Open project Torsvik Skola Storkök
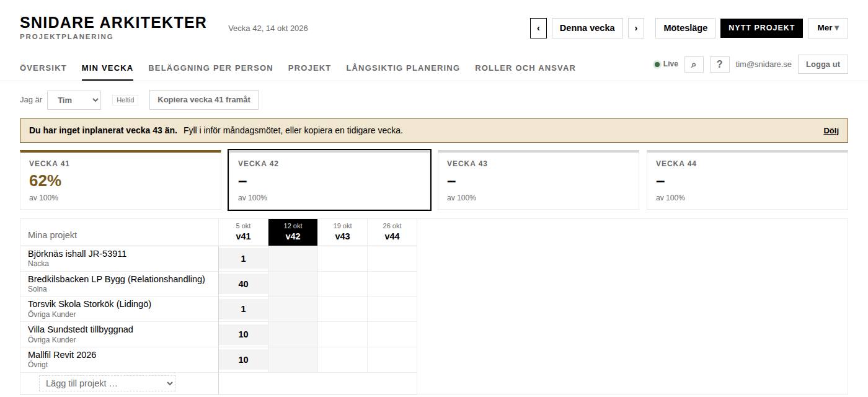This screenshot has width=868, height=397. (x=89, y=304)
